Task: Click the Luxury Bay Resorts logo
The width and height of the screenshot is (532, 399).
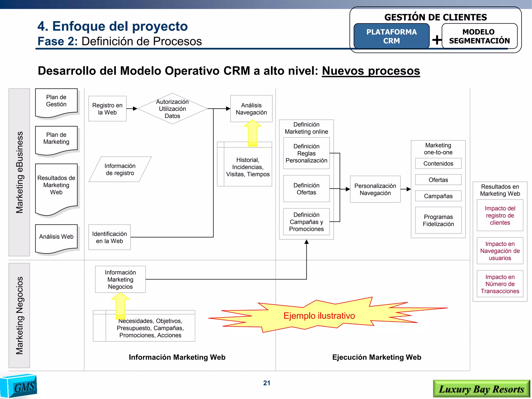Action: pyautogui.click(x=481, y=389)
